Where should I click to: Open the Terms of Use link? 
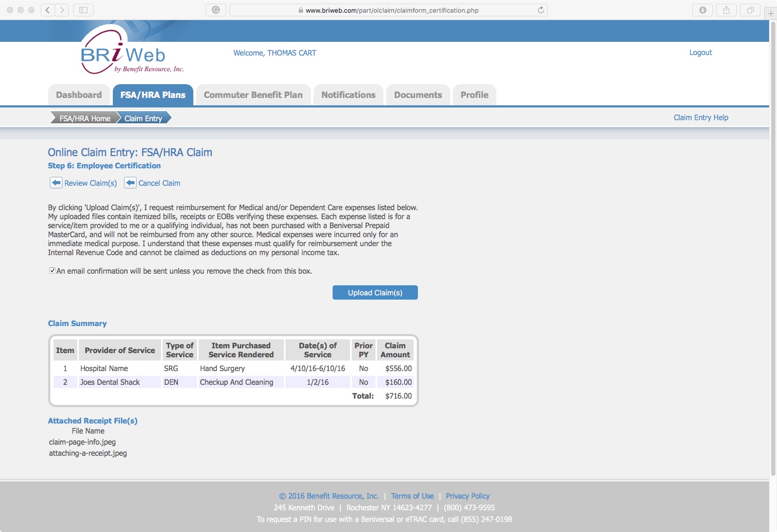coord(412,495)
